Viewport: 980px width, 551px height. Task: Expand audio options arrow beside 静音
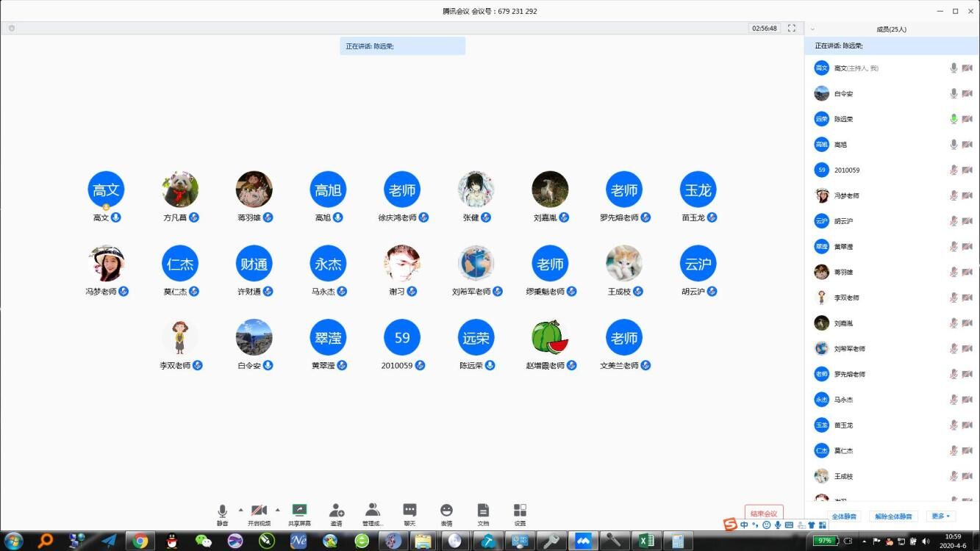pyautogui.click(x=240, y=509)
